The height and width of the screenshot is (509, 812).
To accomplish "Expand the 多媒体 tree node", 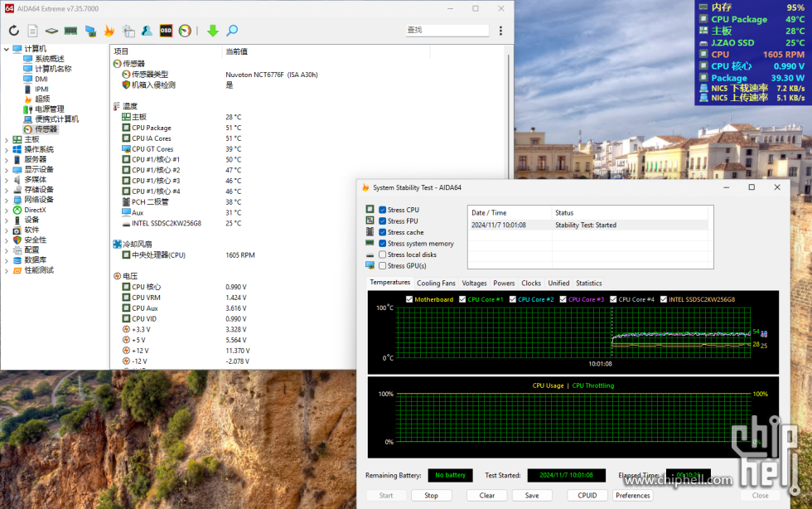I will [x=7, y=180].
